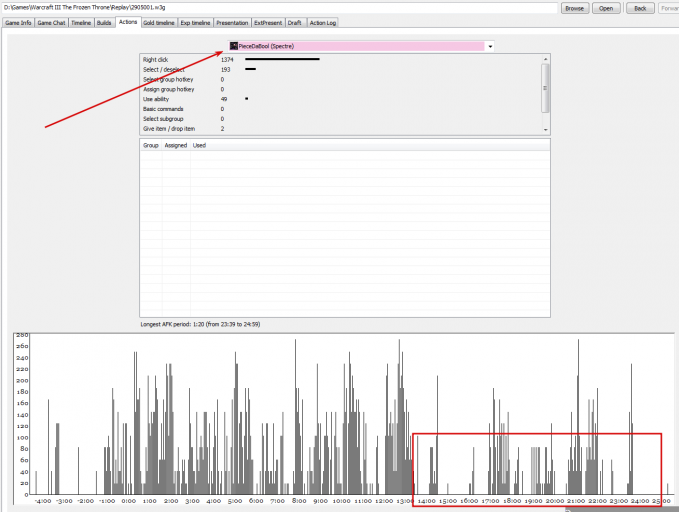This screenshot has height=512, width=679.
Task: Click the Group column header
Action: click(x=151, y=145)
